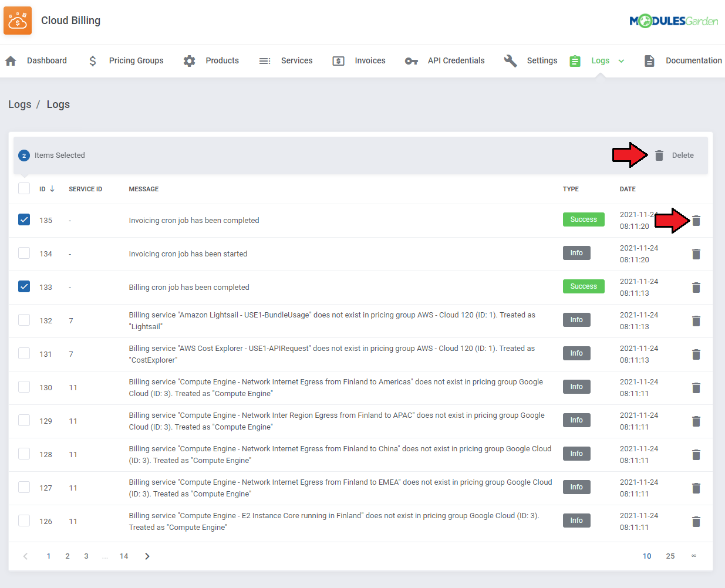
Task: Show unlimited entries with infinity option
Action: [694, 556]
